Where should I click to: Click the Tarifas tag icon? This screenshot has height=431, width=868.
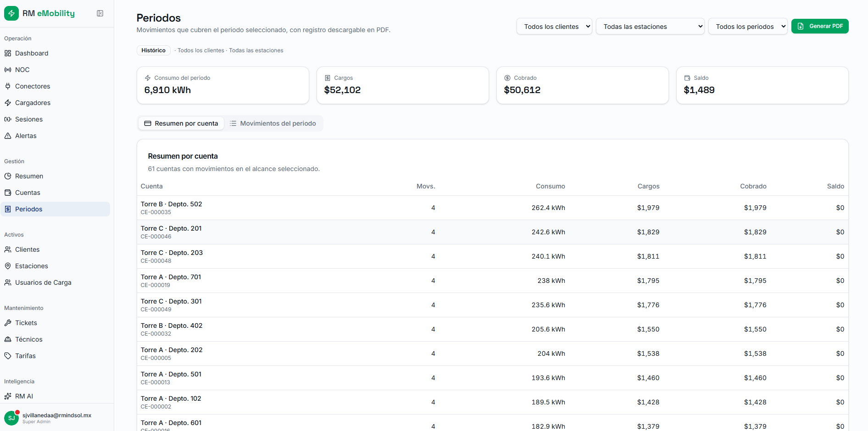[8, 356]
